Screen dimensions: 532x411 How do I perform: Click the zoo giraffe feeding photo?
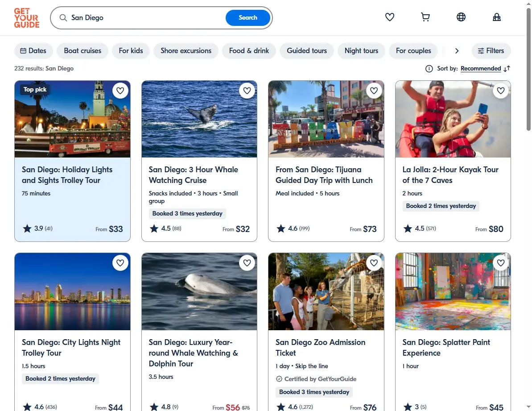point(326,291)
